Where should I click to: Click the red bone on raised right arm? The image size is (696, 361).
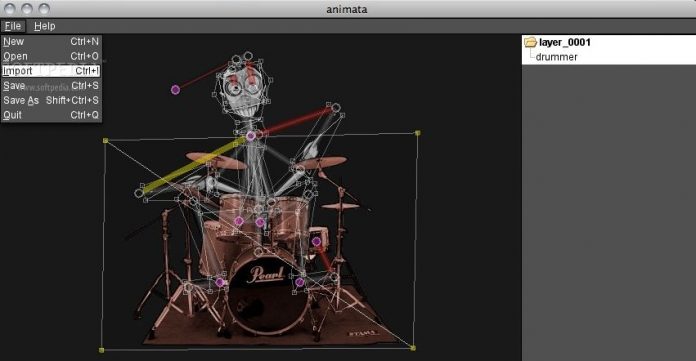[x=295, y=121]
